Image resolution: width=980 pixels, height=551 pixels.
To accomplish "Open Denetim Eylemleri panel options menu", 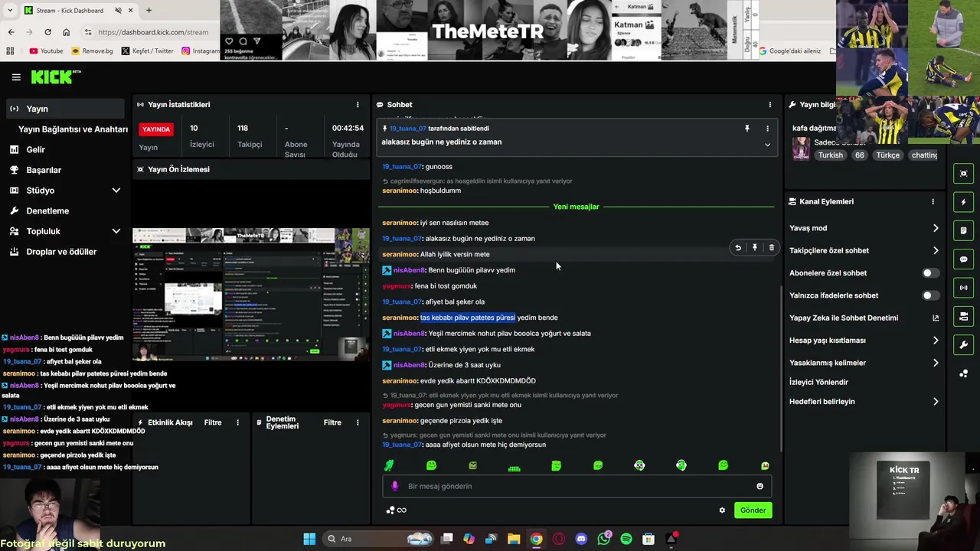I will point(357,422).
